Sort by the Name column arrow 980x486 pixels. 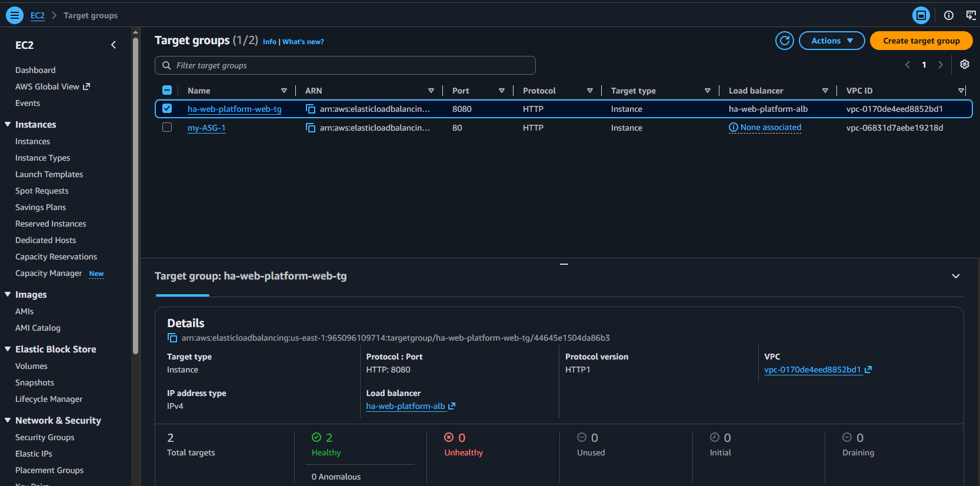[284, 91]
